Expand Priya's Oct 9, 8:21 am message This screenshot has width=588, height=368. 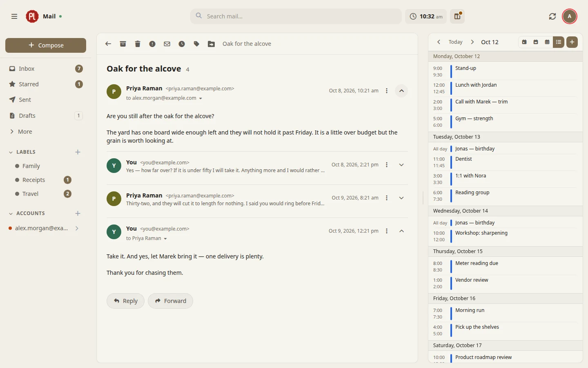(x=401, y=198)
